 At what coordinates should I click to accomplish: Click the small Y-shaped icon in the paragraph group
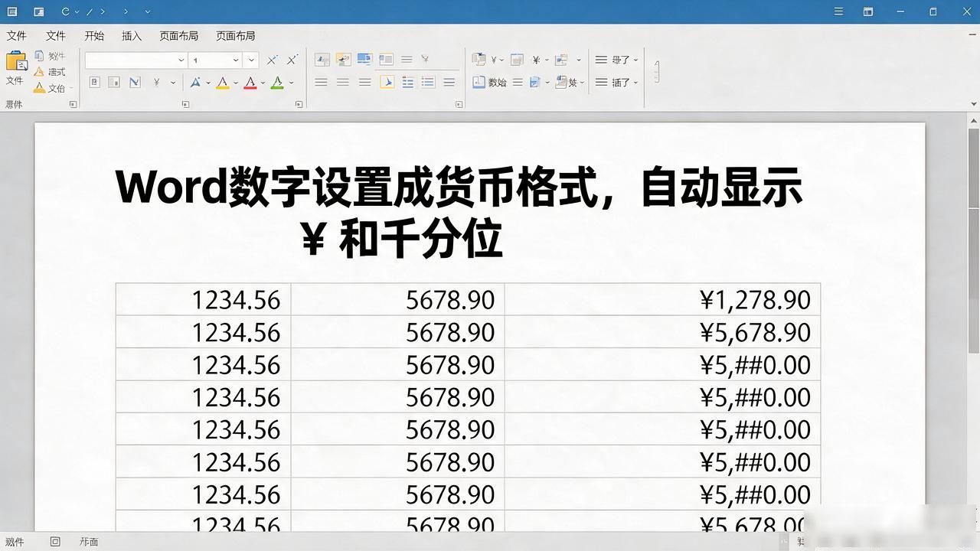point(425,59)
